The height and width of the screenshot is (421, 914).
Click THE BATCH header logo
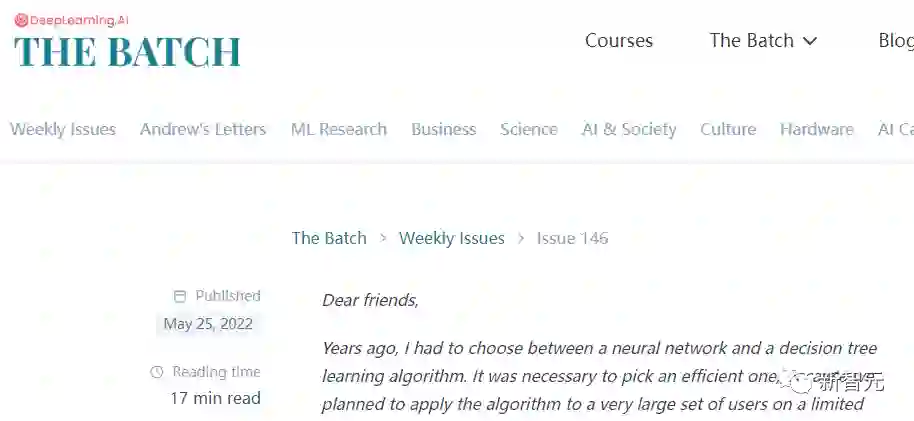127,52
